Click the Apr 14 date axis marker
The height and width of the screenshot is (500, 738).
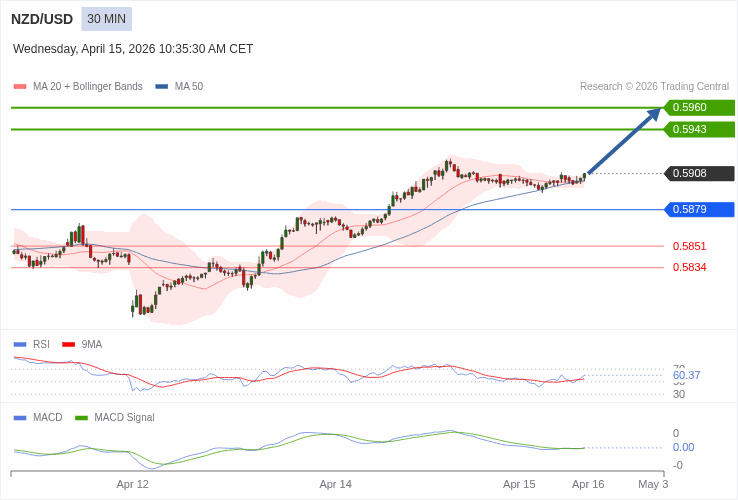coord(335,484)
